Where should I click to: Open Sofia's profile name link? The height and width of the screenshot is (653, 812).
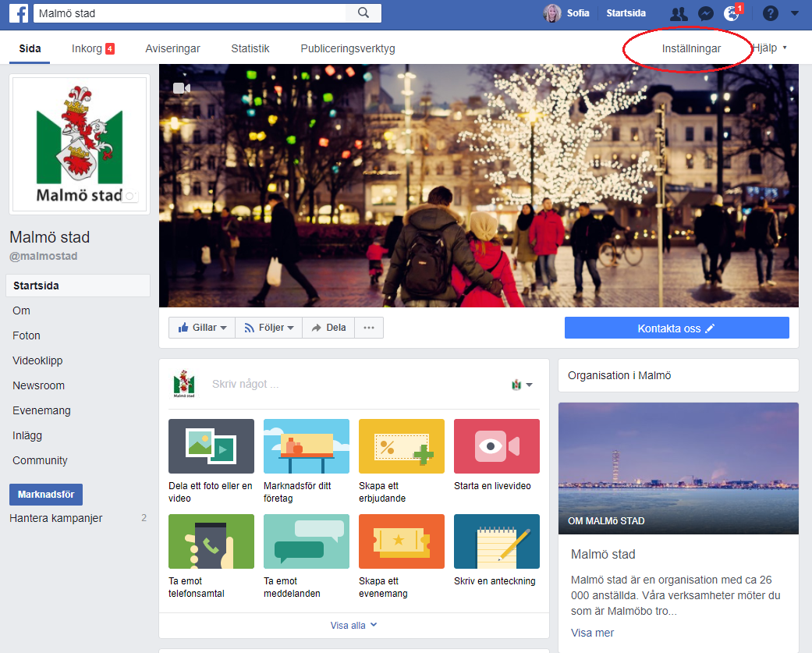pos(578,13)
